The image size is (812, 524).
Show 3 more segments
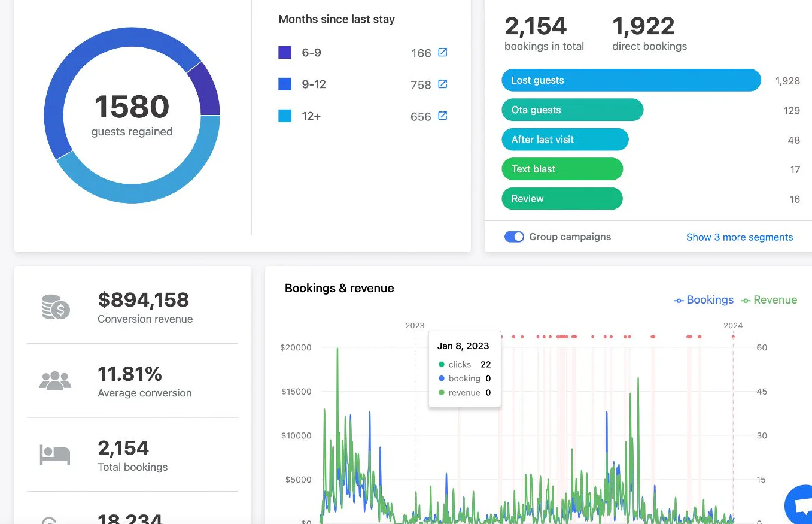(740, 237)
